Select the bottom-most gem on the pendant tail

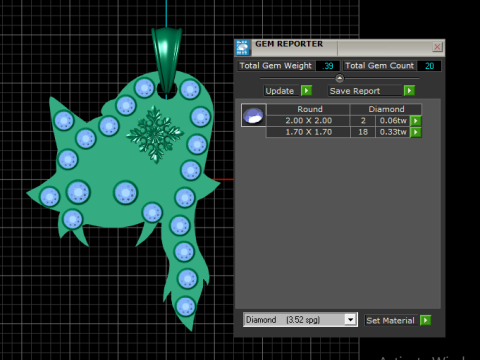185,306
